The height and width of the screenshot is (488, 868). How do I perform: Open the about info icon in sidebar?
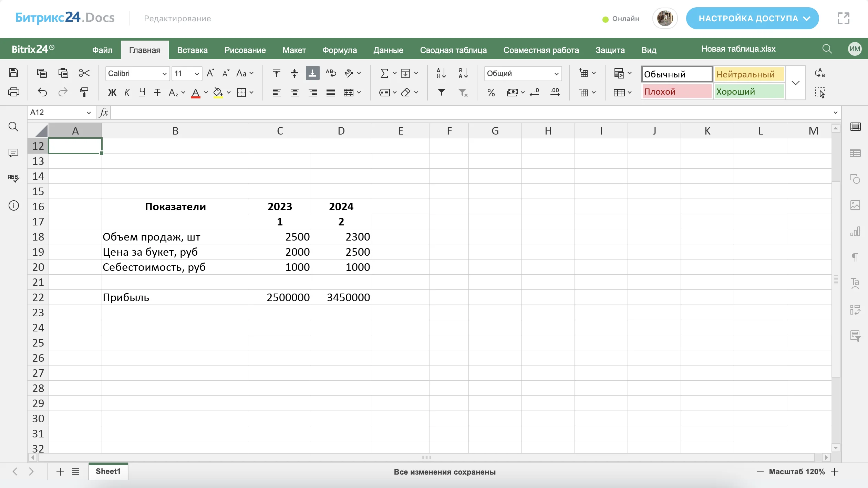pyautogui.click(x=13, y=206)
